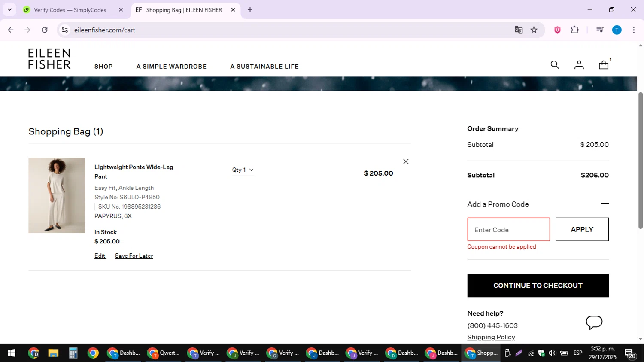Click the Edit link for the pant
644x362 pixels.
click(100, 256)
